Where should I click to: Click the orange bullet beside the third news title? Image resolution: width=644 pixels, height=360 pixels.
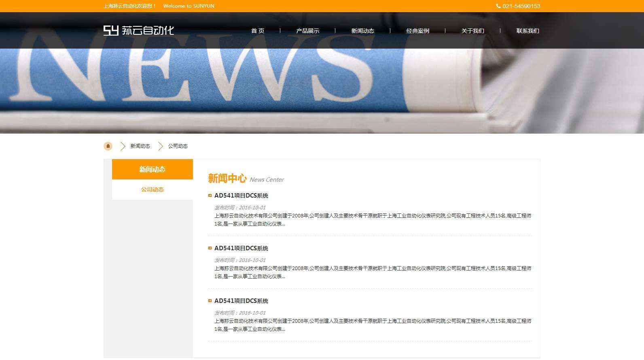click(x=210, y=301)
